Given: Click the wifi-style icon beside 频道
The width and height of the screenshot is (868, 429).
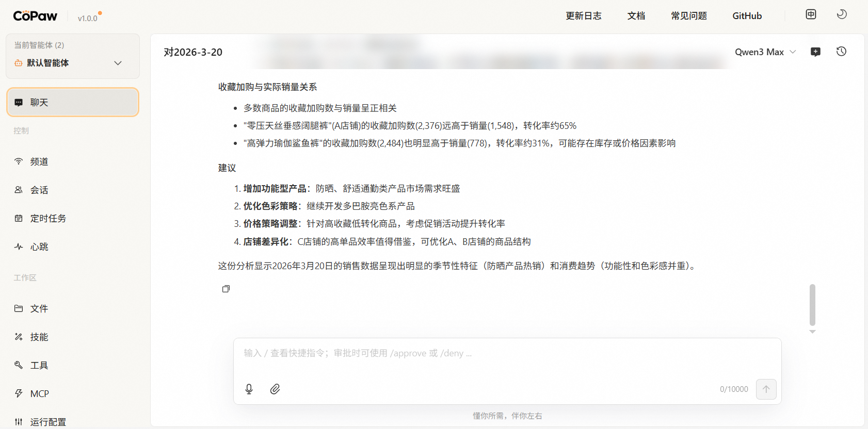Looking at the screenshot, I should (19, 161).
